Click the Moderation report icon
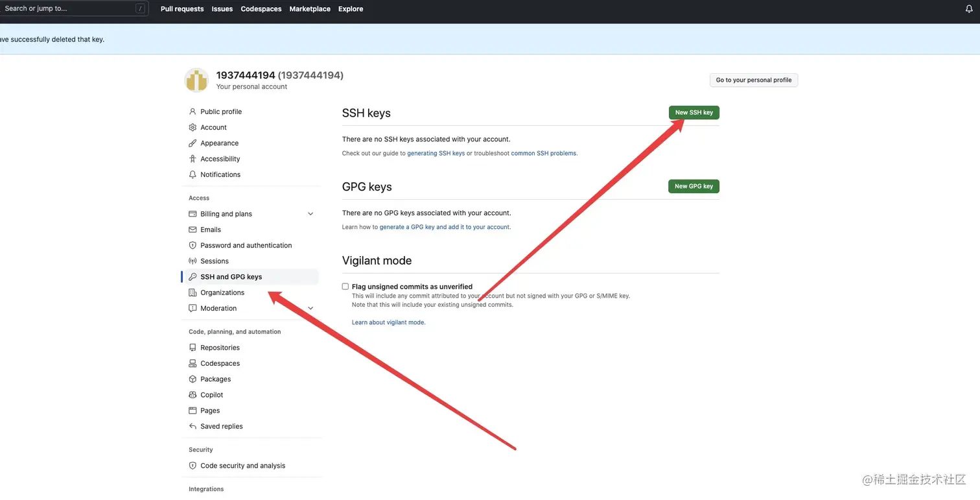 coord(192,308)
